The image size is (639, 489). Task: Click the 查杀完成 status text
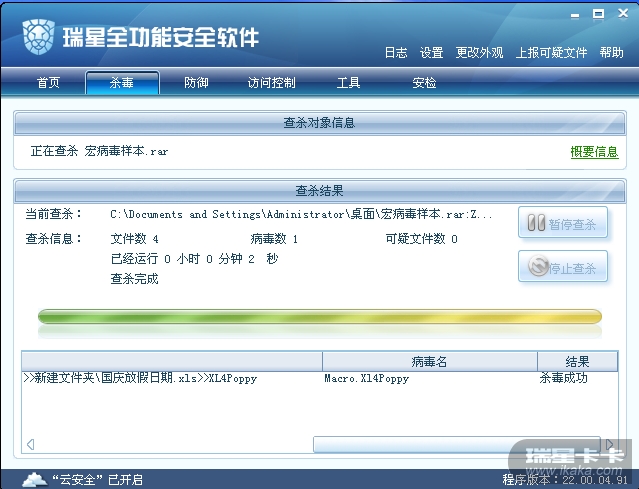134,279
